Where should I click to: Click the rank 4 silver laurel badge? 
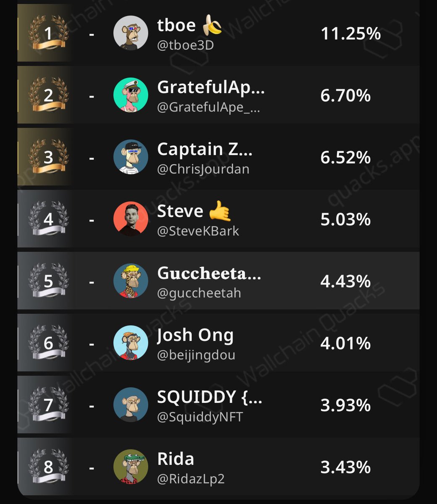(x=48, y=219)
